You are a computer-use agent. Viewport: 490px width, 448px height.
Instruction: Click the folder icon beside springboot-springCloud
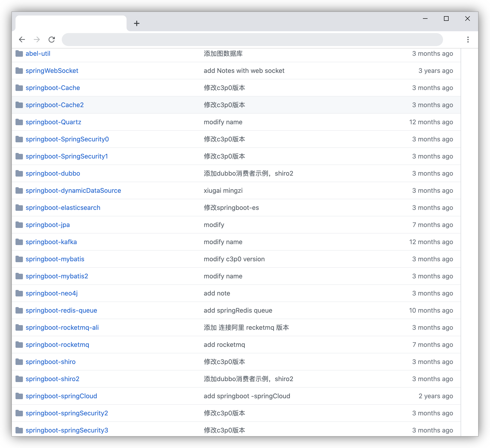19,396
